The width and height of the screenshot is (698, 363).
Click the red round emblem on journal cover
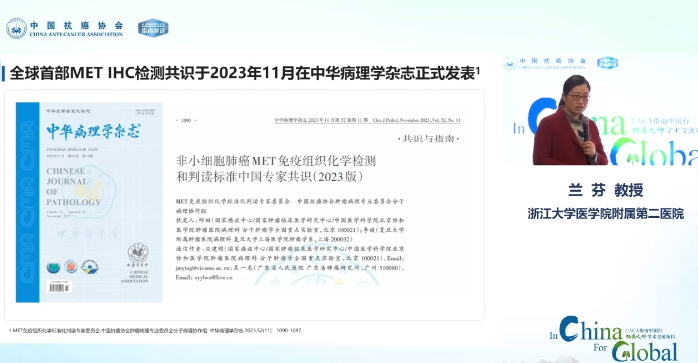71,267
